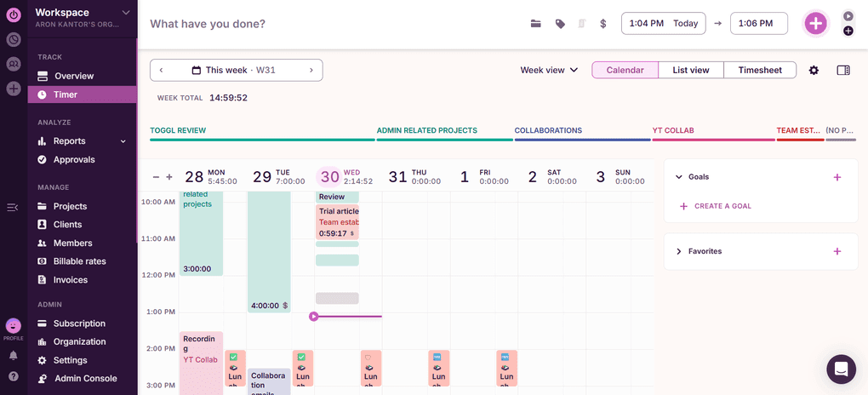This screenshot has height=395, width=868.
Task: Expand the Favorites section
Action: click(678, 252)
